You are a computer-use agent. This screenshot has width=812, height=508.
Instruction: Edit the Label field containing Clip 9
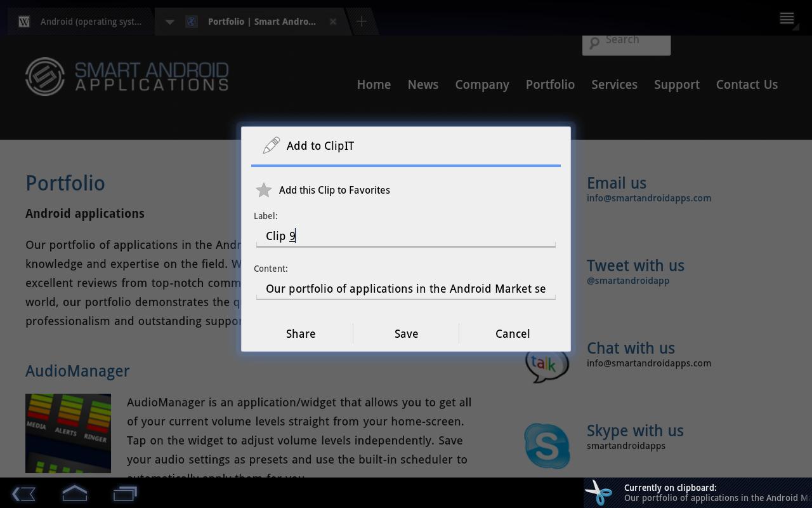click(406, 236)
